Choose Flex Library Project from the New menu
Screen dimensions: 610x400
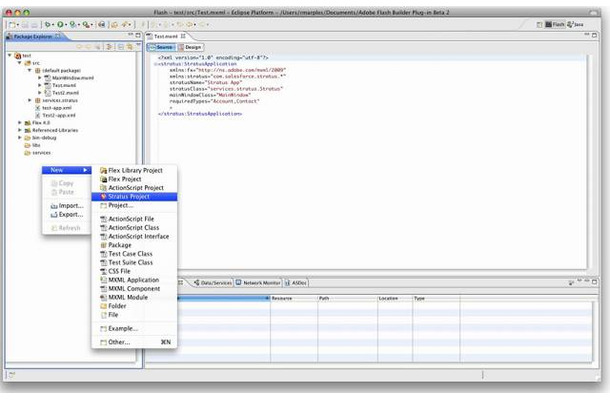pos(134,170)
